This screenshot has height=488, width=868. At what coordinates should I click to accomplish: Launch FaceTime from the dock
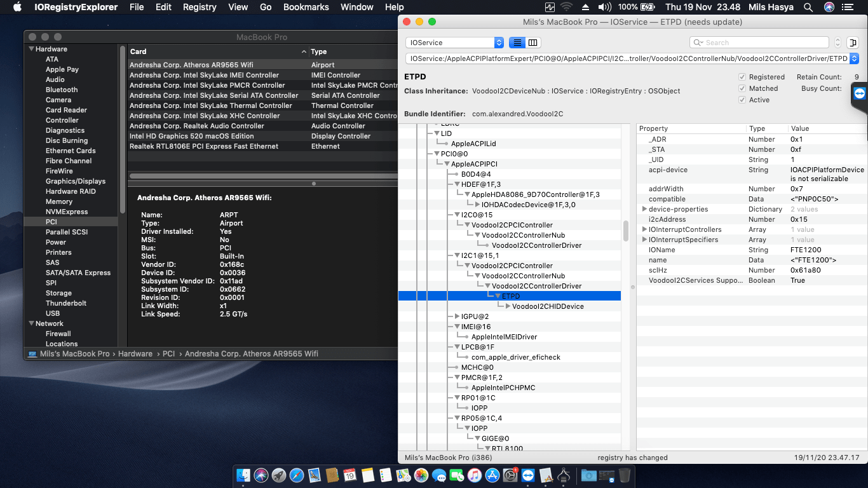(457, 475)
